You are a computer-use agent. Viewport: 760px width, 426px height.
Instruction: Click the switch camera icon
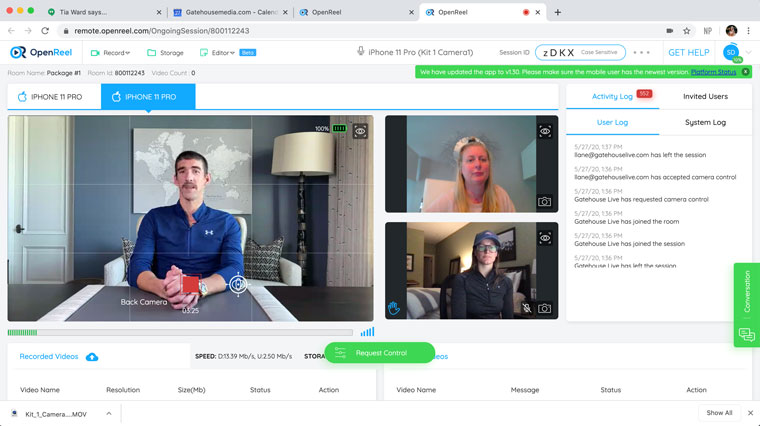click(238, 284)
